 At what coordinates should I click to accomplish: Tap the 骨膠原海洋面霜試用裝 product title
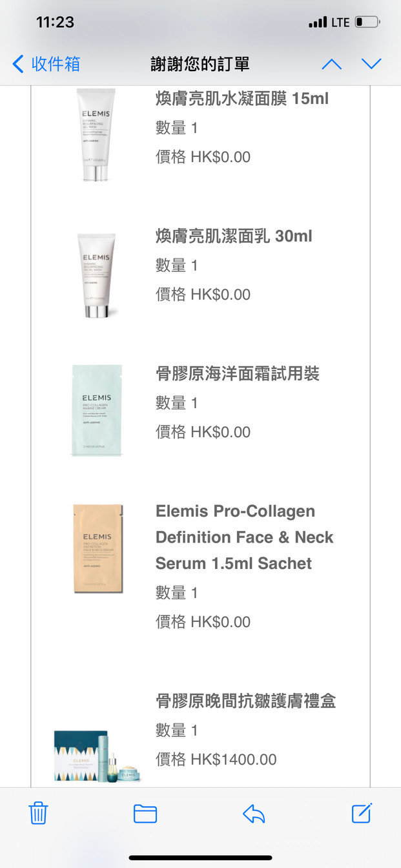(238, 374)
